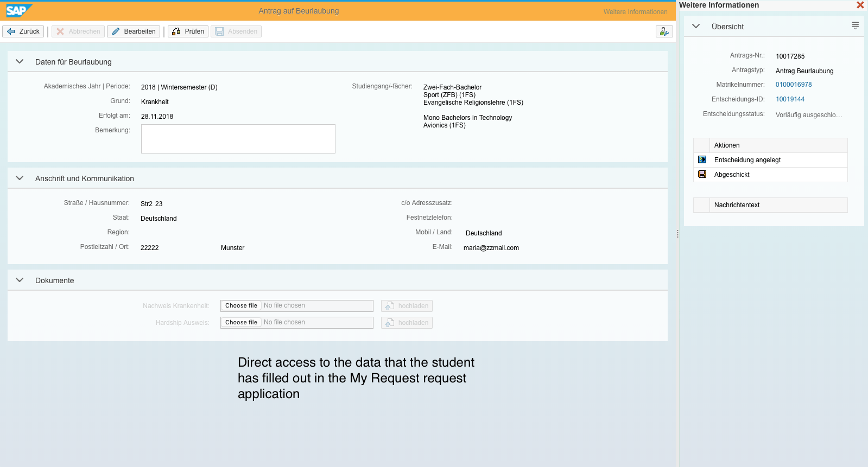Choose file for Hardship Ausweis
The image size is (868, 467).
tap(241, 323)
